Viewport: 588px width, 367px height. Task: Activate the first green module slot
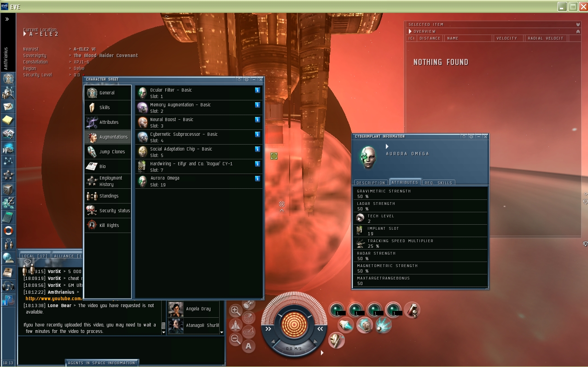point(337,310)
